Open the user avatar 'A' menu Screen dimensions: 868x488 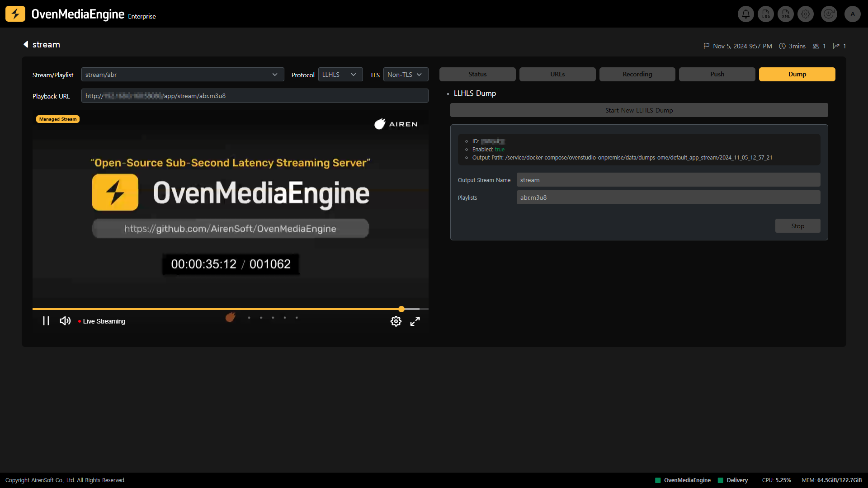(x=853, y=14)
